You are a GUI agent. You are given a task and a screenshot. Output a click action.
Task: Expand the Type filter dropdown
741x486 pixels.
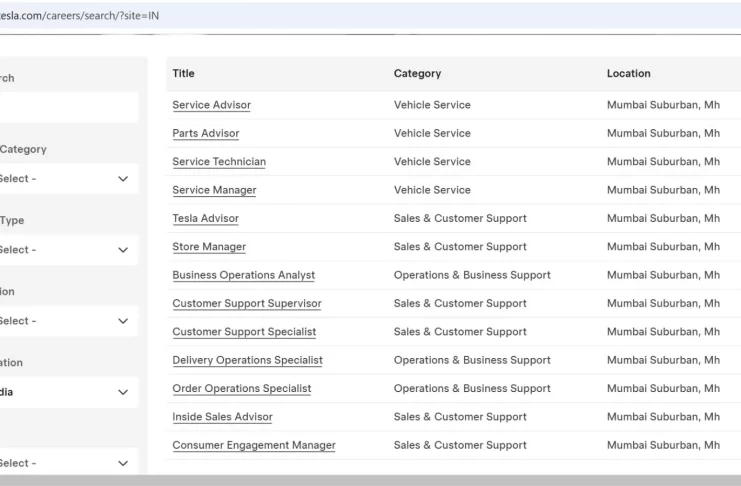[x=66, y=250]
